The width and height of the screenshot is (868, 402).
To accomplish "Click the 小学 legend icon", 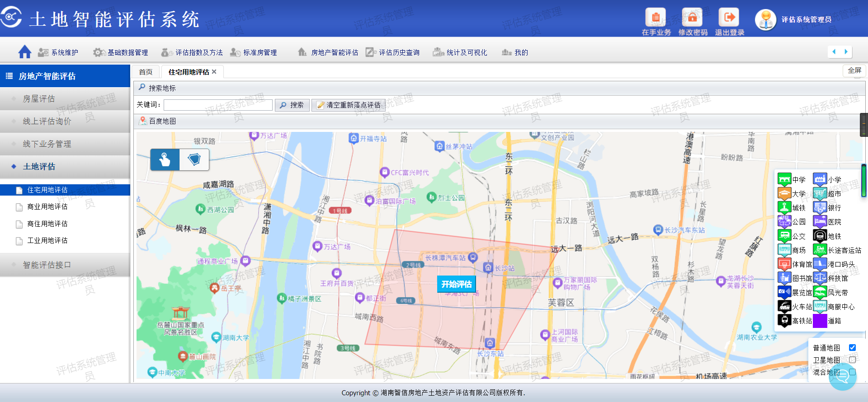I will (820, 179).
